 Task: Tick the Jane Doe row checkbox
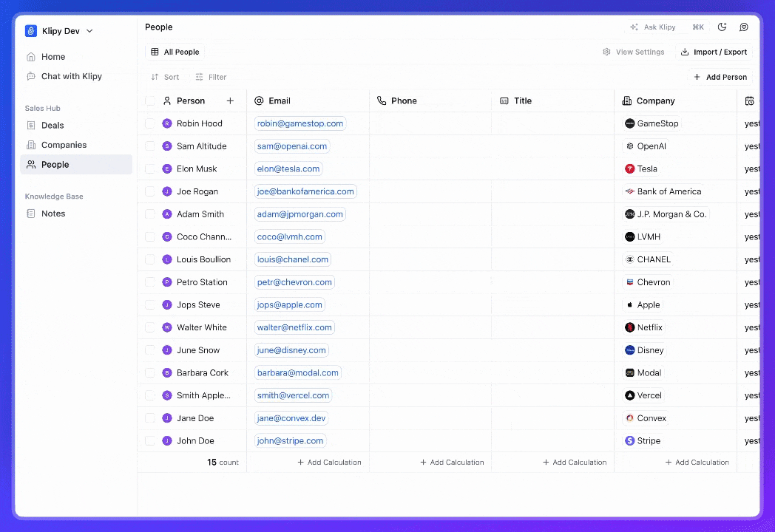click(150, 418)
